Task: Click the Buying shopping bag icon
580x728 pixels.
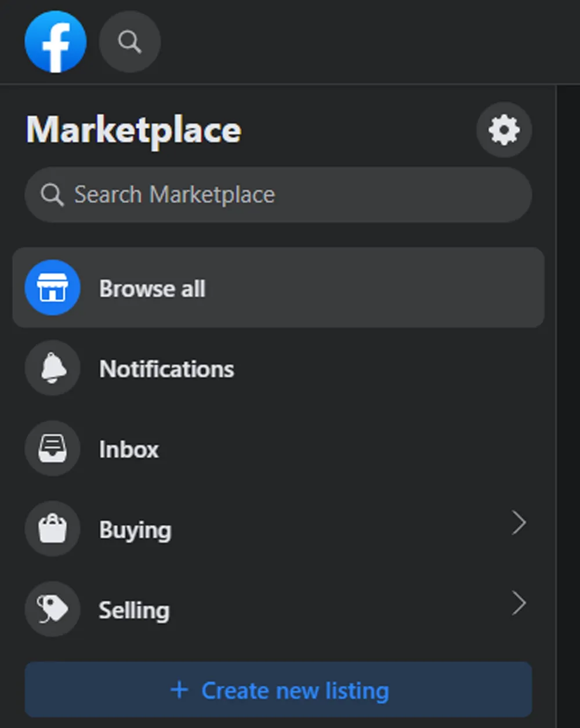Action: [53, 529]
